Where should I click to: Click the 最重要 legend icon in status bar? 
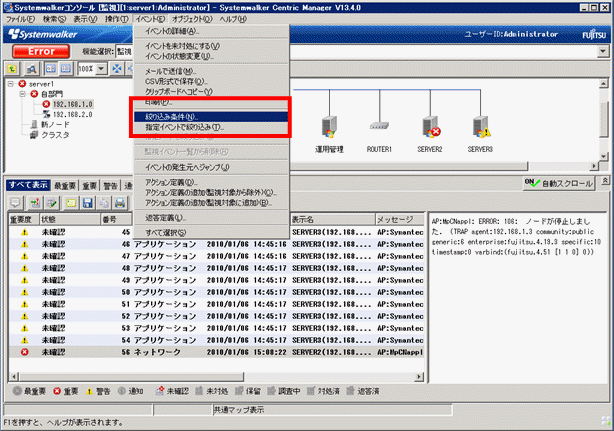[x=17, y=391]
